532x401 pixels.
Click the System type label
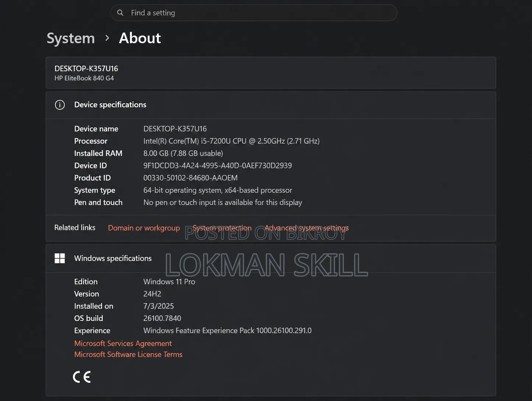(95, 191)
